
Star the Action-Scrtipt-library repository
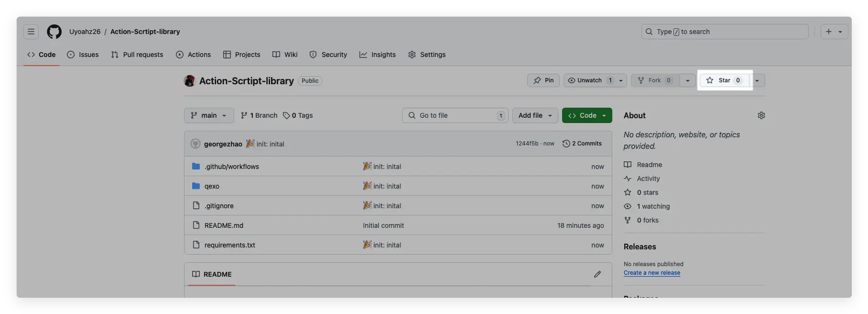724,80
